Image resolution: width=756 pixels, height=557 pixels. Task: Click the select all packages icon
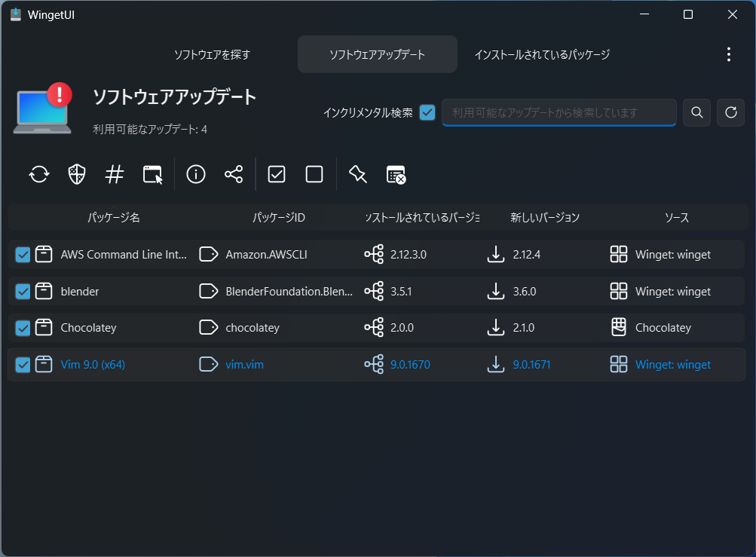277,174
